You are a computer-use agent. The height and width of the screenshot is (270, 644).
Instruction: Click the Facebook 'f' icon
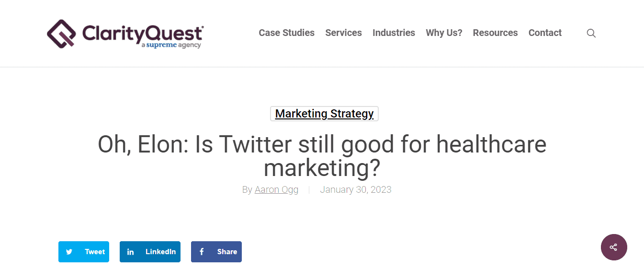[x=202, y=252]
